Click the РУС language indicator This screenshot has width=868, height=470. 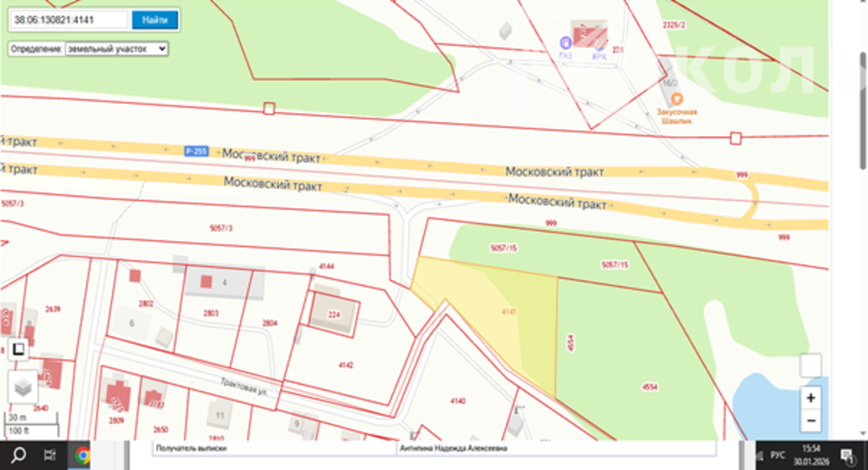[x=778, y=455]
